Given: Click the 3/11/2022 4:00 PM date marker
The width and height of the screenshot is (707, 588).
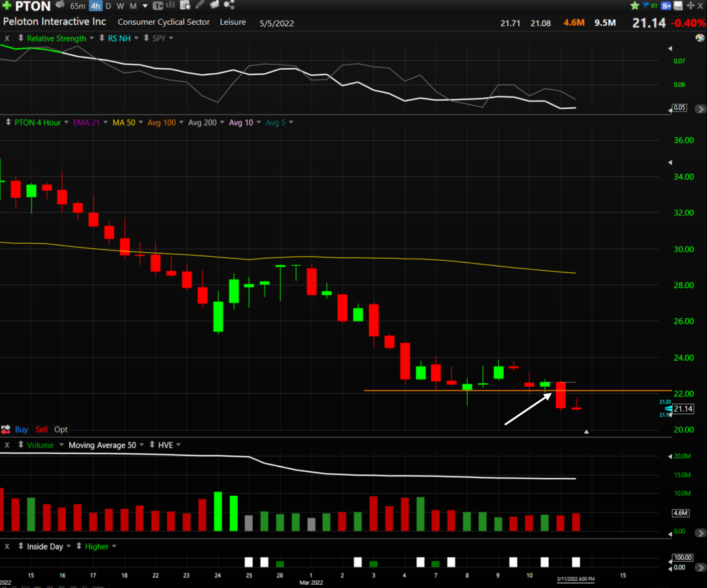Looking at the screenshot, I should [x=576, y=579].
